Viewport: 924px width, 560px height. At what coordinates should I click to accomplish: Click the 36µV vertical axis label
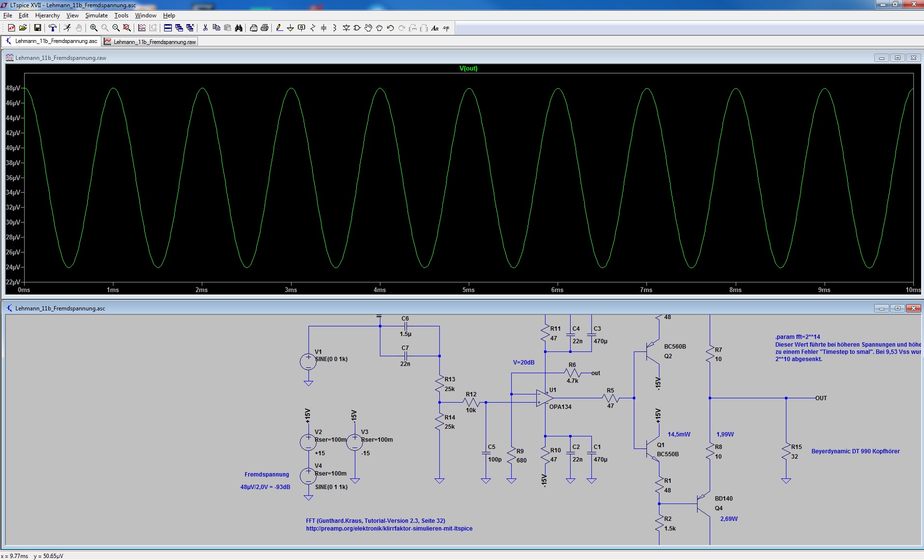coord(13,178)
